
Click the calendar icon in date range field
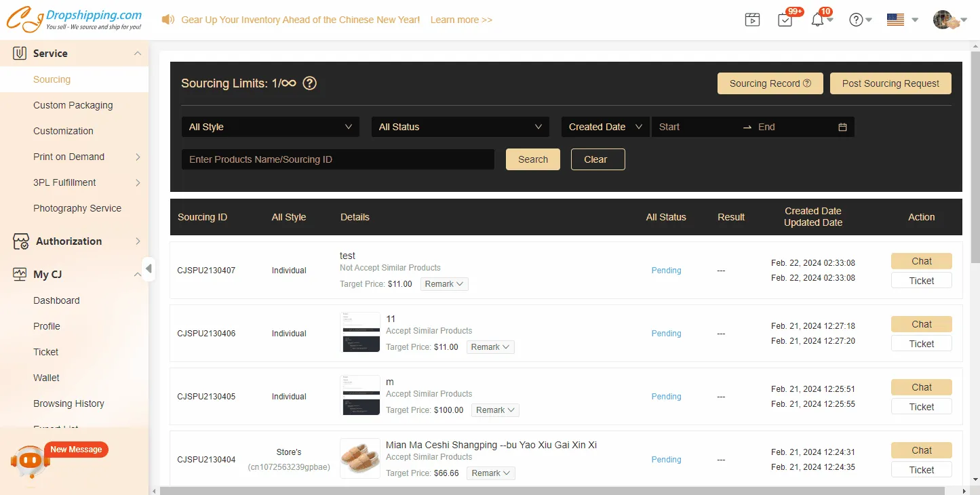tap(842, 127)
